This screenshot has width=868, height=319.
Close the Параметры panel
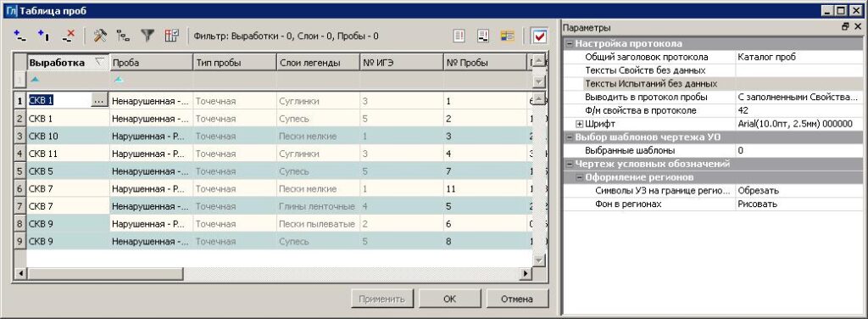coord(858,27)
